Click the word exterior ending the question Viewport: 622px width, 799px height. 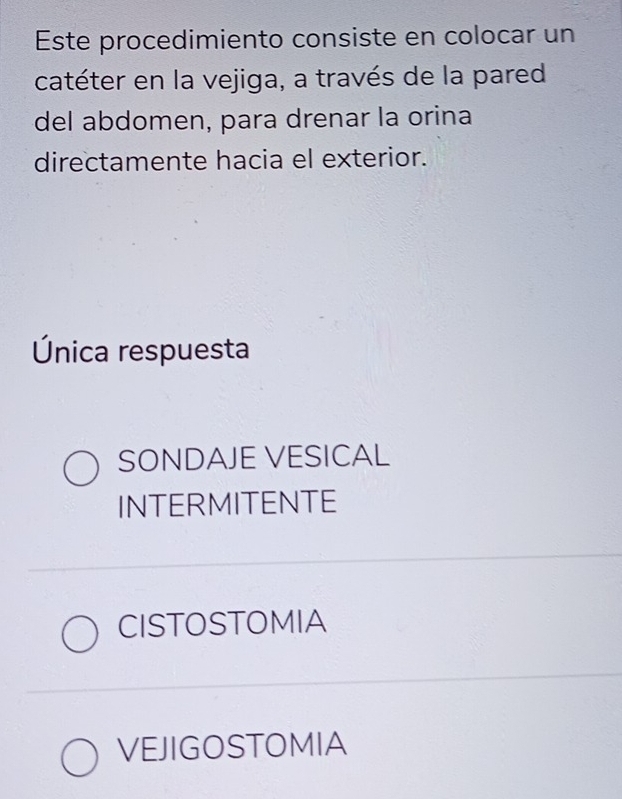pos(374,158)
